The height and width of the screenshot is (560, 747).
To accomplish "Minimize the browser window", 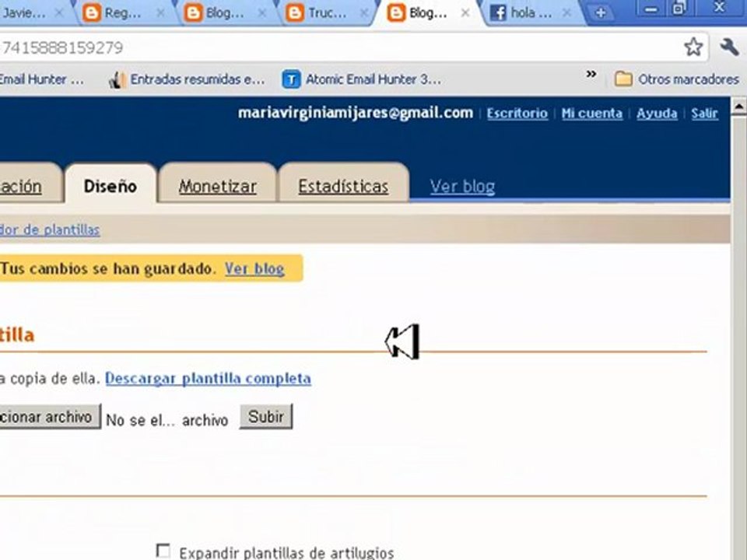I will coord(651,9).
